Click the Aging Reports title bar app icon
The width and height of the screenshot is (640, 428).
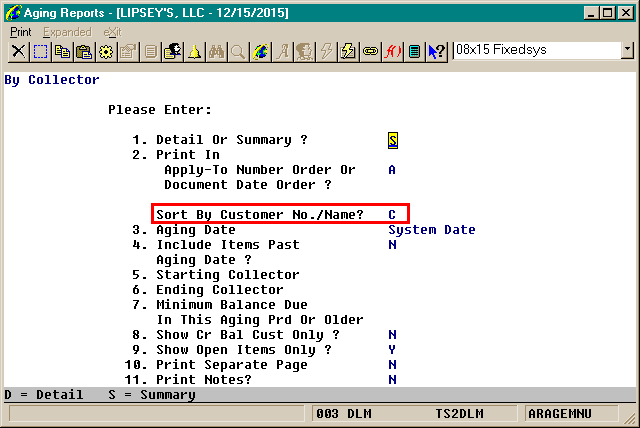click(13, 13)
